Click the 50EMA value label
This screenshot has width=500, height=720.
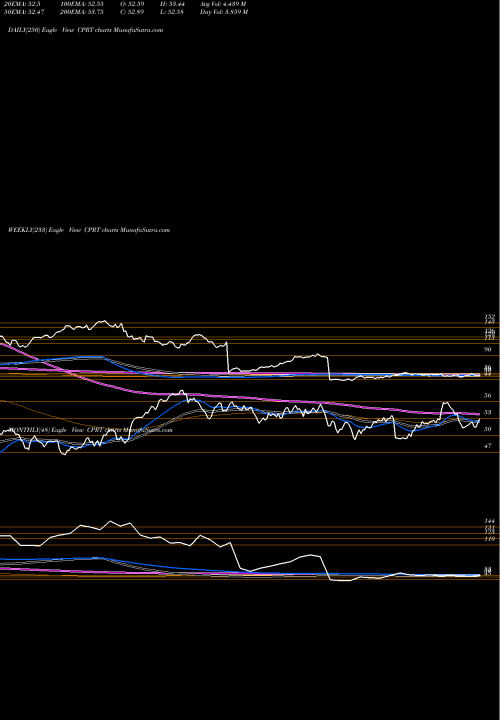25,12
